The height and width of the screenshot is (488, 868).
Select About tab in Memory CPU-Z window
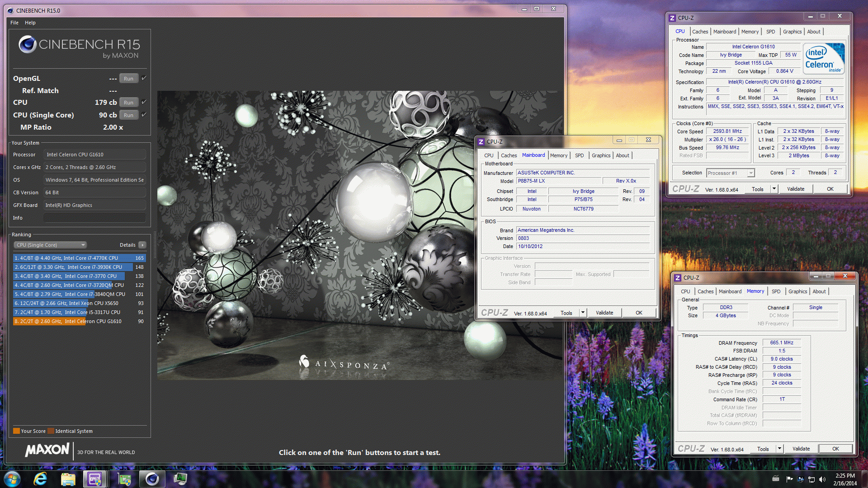pyautogui.click(x=819, y=291)
